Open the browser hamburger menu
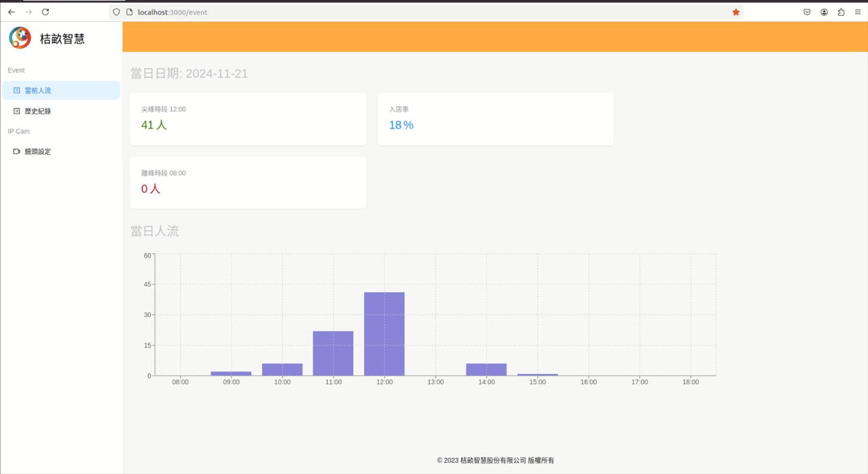 click(858, 12)
